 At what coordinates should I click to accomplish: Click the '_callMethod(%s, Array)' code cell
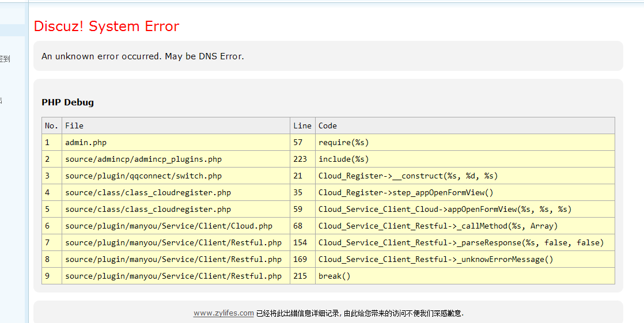[x=465, y=226]
